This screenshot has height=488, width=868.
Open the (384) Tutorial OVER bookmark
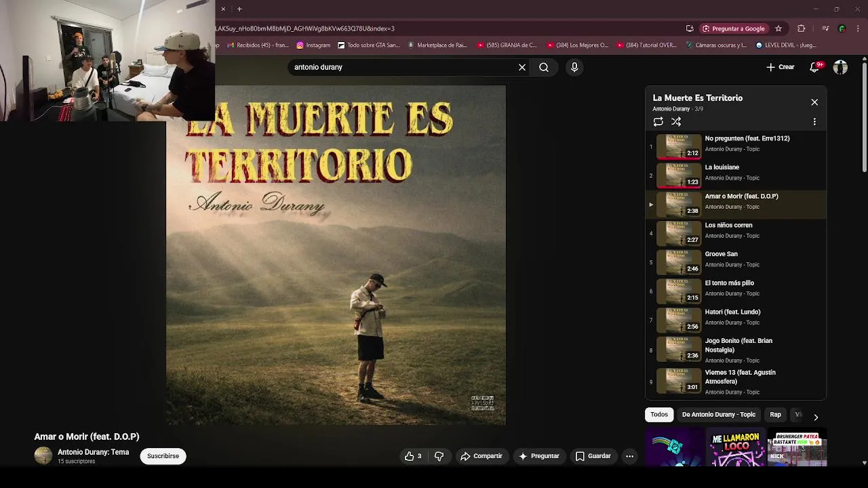[647, 45]
